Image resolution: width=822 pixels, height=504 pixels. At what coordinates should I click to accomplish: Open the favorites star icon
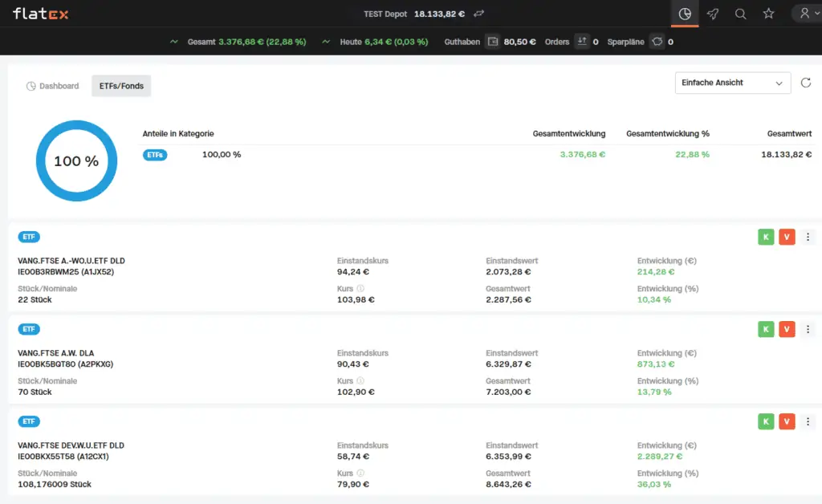coord(768,14)
